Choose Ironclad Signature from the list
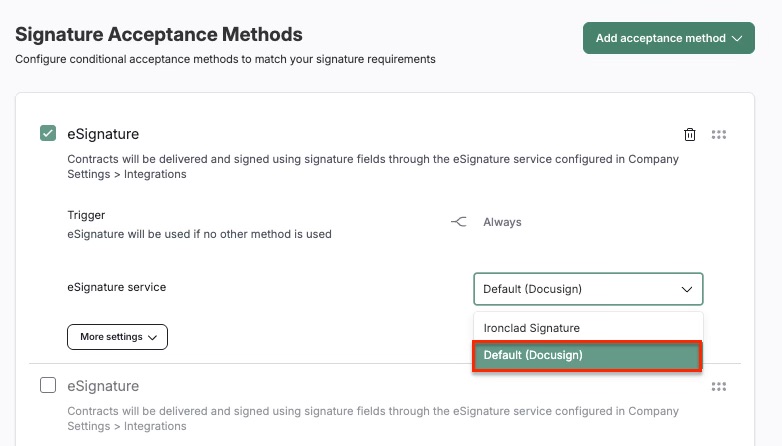The image size is (782, 446). [588, 328]
